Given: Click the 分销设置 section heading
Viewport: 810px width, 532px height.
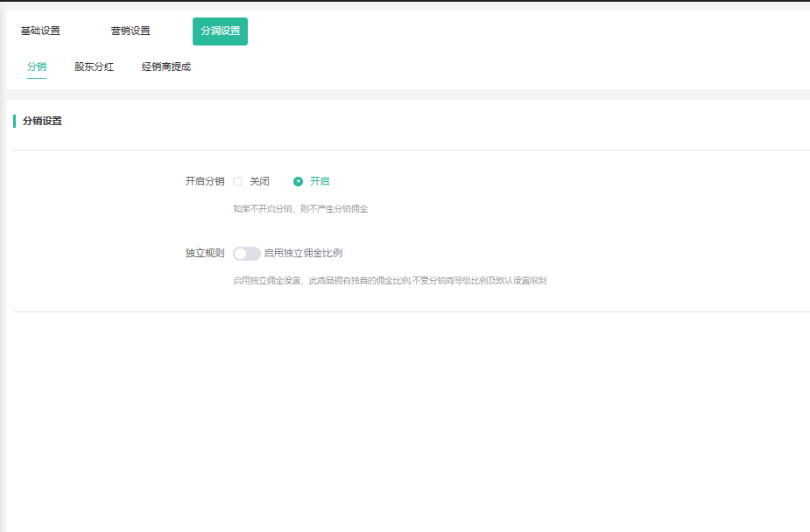Looking at the screenshot, I should 42,121.
